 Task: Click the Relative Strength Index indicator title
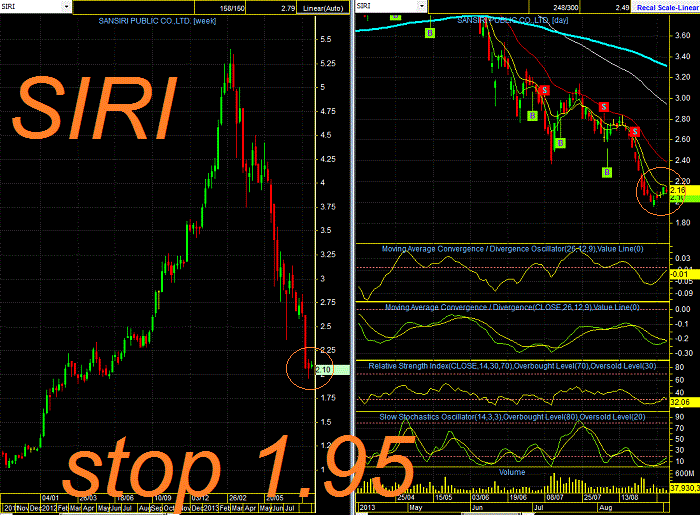(x=512, y=366)
